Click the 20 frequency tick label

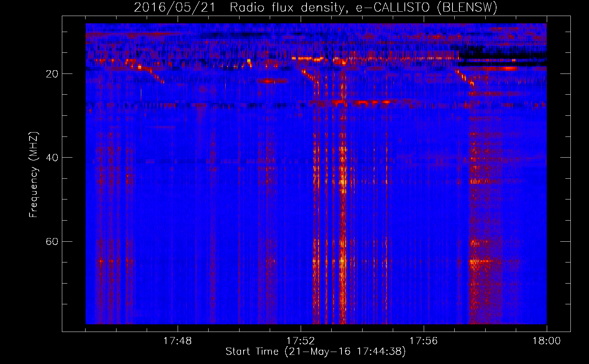coord(52,74)
